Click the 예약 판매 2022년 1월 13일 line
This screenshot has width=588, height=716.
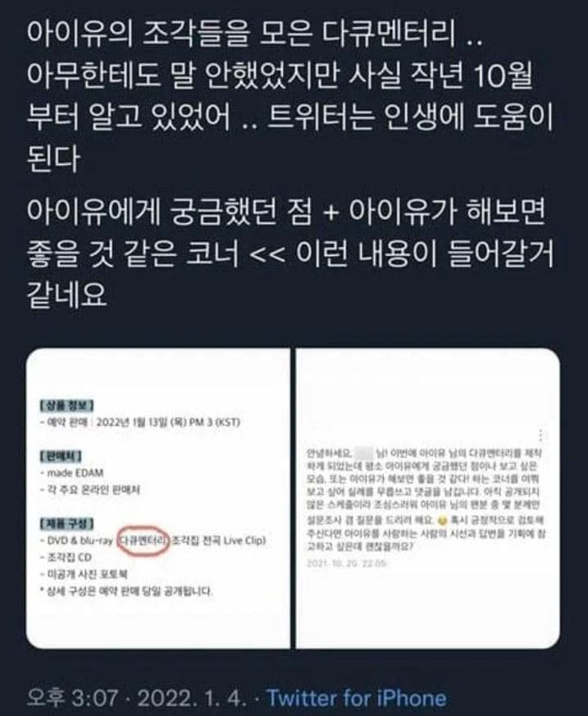coord(140,422)
